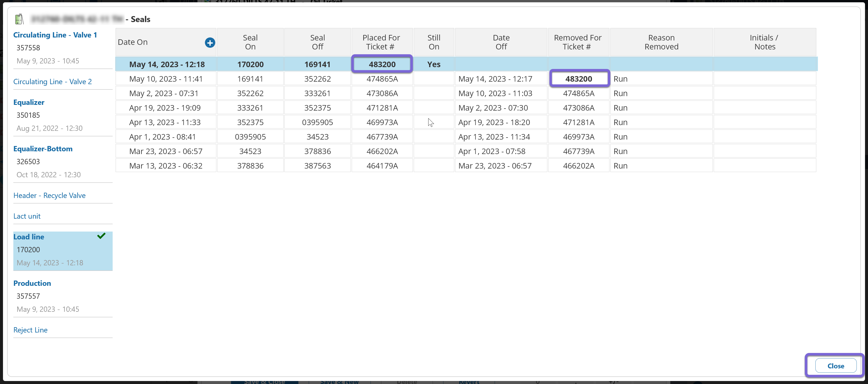The image size is (868, 384).
Task: Open Circulating Line - Valve 1 seals
Action: (55, 35)
